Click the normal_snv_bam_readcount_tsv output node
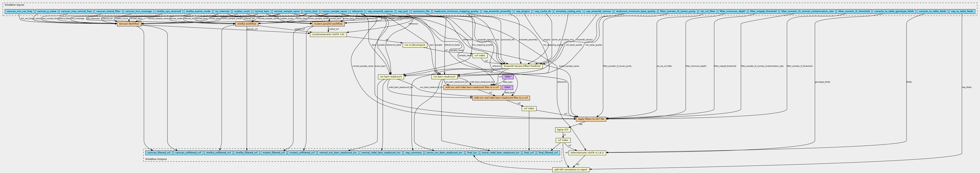This screenshot has height=173, width=980. tap(338, 153)
